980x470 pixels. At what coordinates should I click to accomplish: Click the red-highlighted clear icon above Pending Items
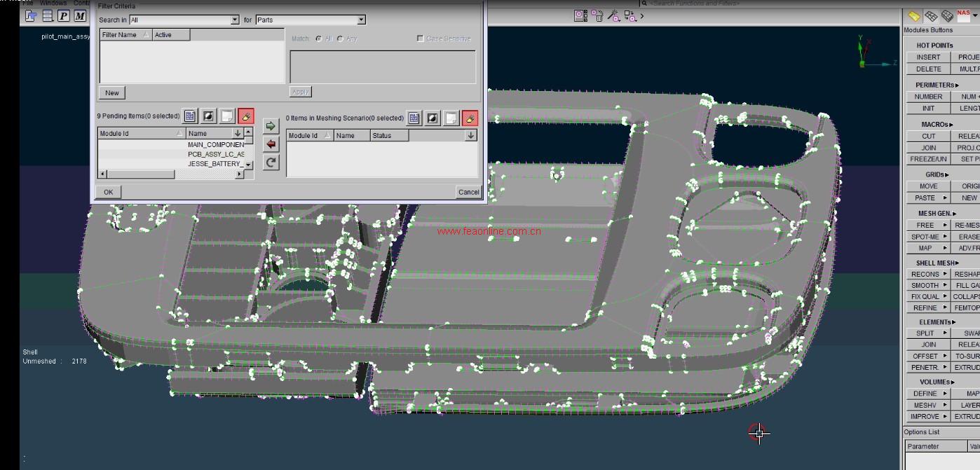pyautogui.click(x=245, y=116)
